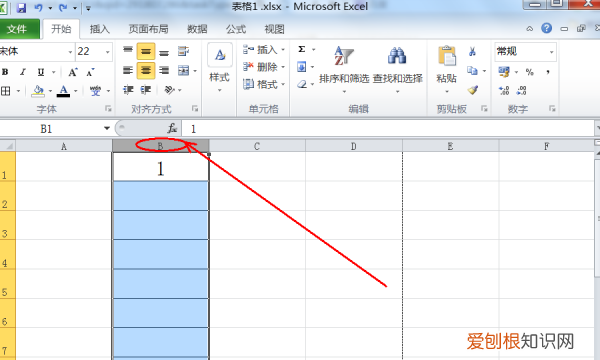The width and height of the screenshot is (600, 360).
Task: Click the Clear eraser icon
Action: coord(302,84)
